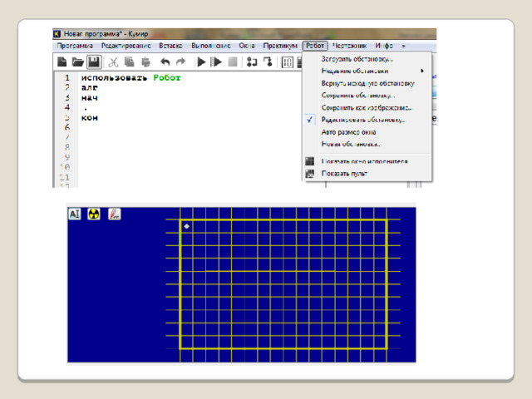Save program with the floppy disk icon
This screenshot has width=532, height=399.
coord(94,62)
